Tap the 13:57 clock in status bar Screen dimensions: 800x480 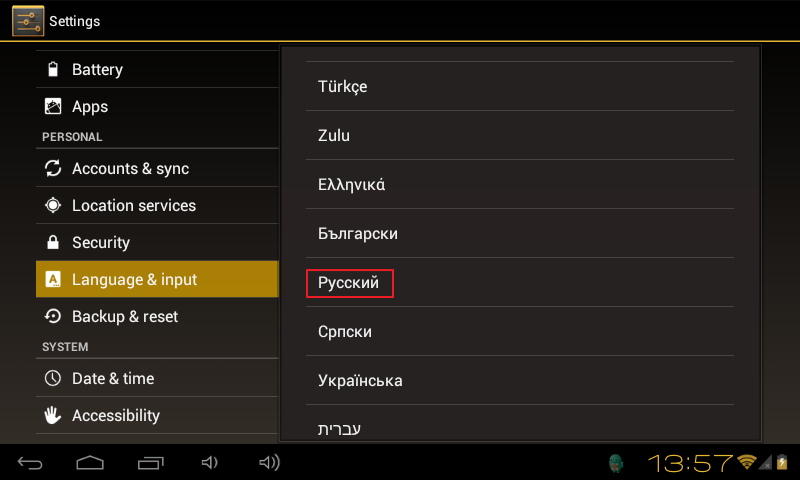(690, 463)
